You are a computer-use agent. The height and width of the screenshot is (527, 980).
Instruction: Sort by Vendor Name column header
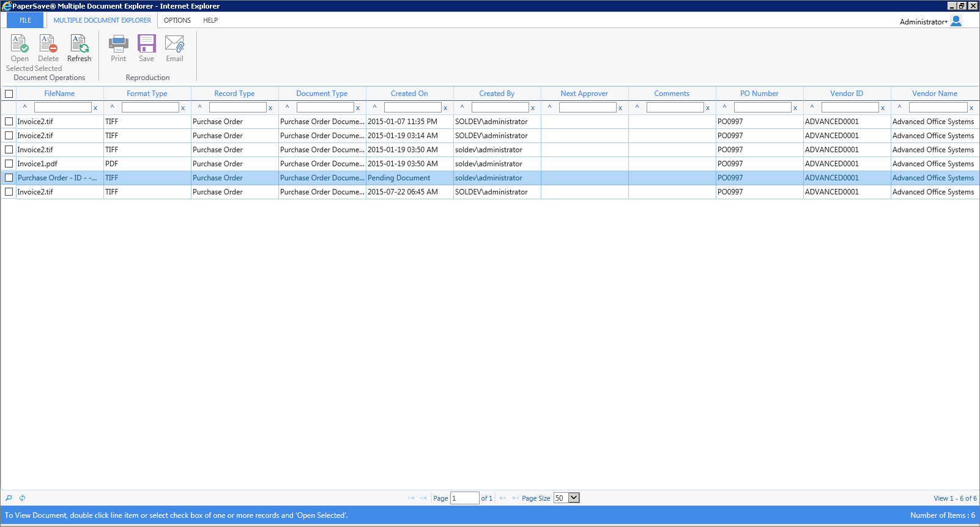tap(935, 94)
